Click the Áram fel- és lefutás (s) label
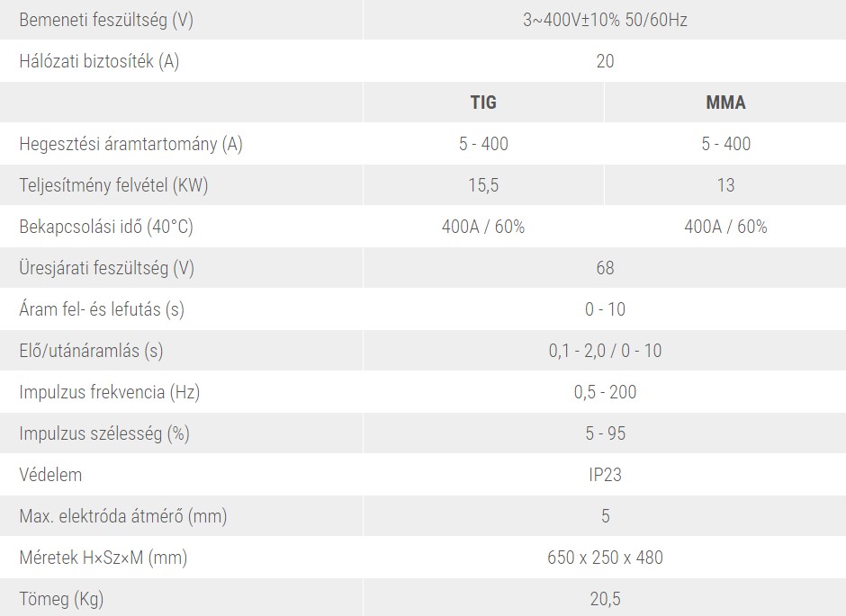The height and width of the screenshot is (616, 846). pos(102,309)
